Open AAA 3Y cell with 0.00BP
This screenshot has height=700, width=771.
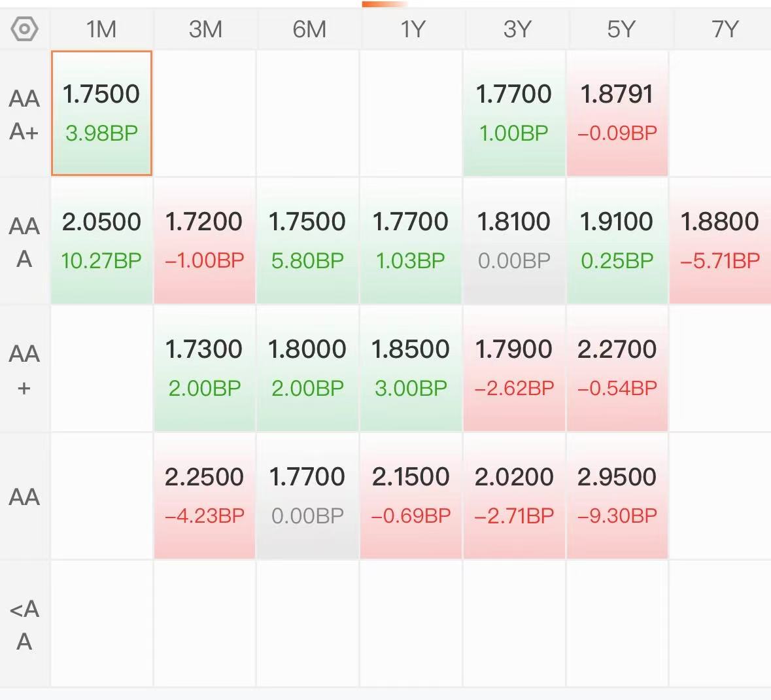515,241
